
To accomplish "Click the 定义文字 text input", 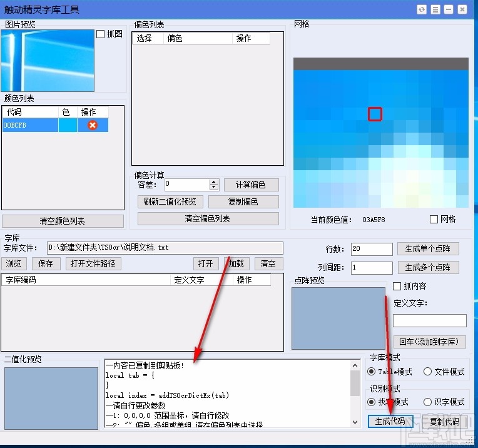I will pos(430,321).
